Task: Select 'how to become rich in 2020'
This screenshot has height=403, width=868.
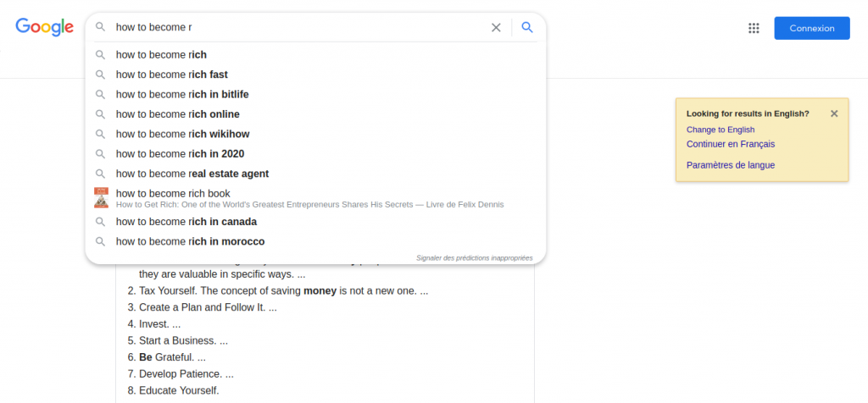Action: [x=315, y=154]
